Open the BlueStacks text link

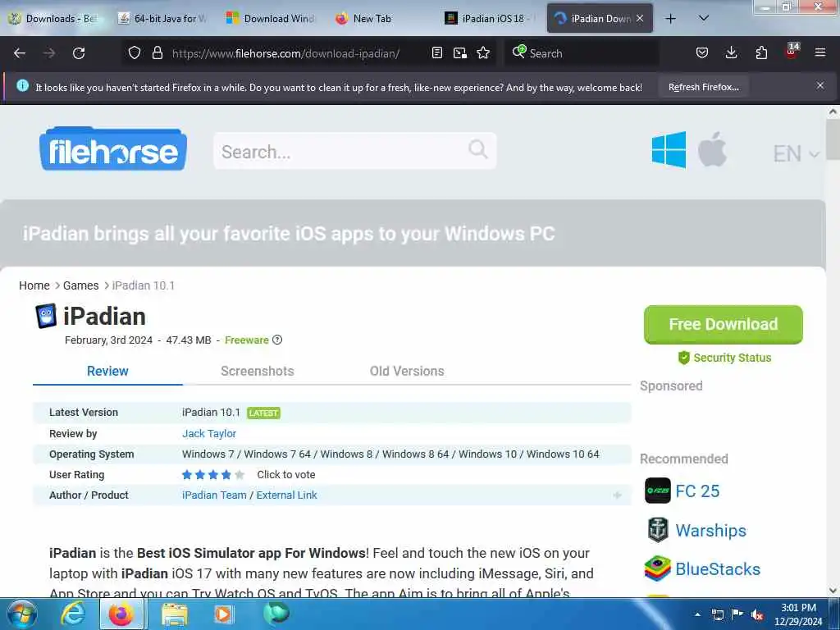tap(718, 568)
